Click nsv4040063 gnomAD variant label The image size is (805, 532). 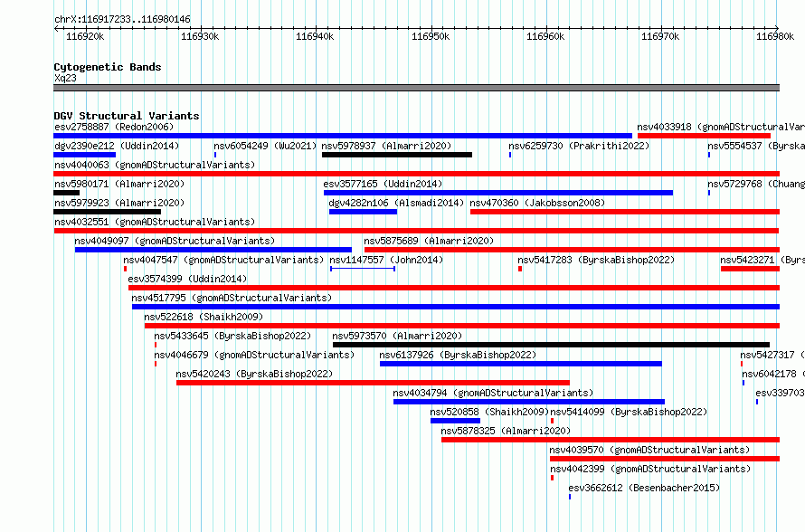click(x=155, y=165)
